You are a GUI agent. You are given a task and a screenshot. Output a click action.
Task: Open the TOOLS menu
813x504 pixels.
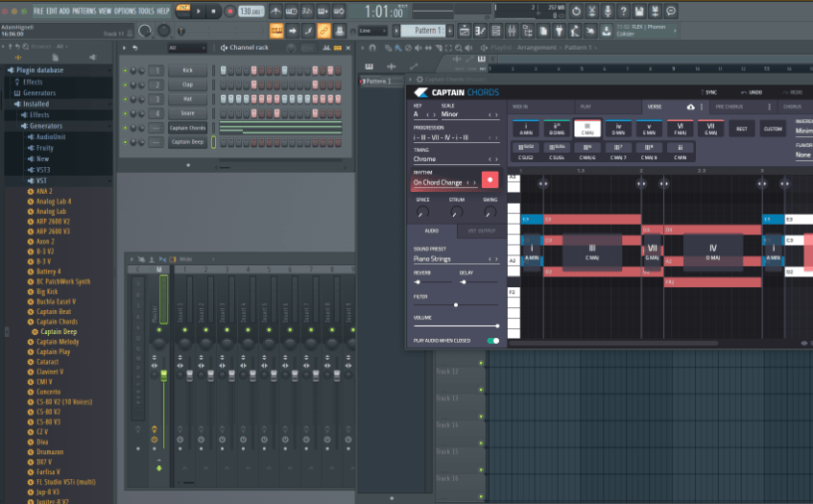(146, 11)
